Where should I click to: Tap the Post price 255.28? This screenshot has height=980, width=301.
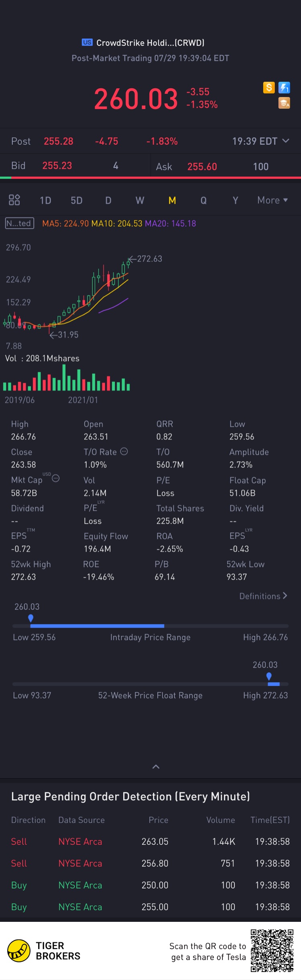(59, 141)
